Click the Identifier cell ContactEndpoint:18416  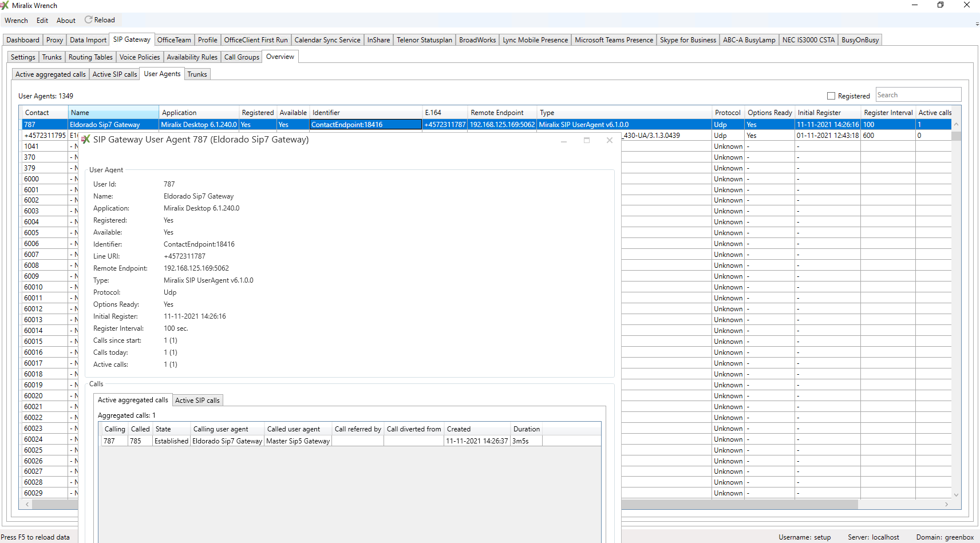(x=365, y=125)
